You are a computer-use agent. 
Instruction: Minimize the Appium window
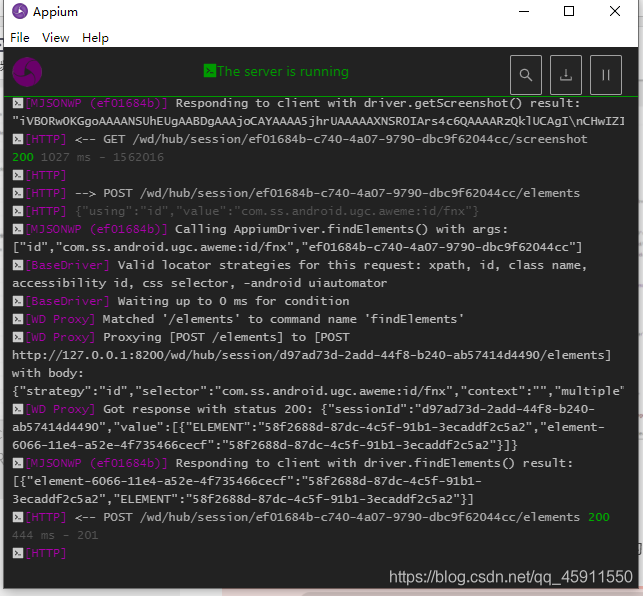coord(524,11)
